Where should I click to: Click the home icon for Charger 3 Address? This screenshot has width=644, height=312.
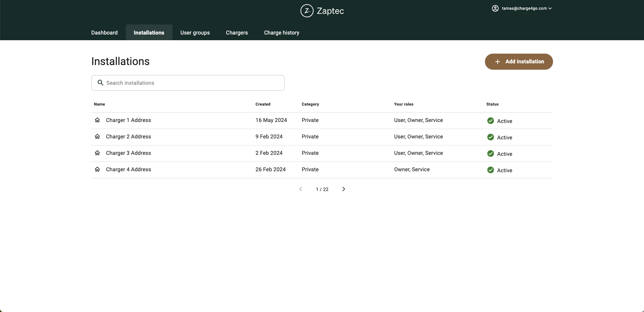click(x=97, y=153)
